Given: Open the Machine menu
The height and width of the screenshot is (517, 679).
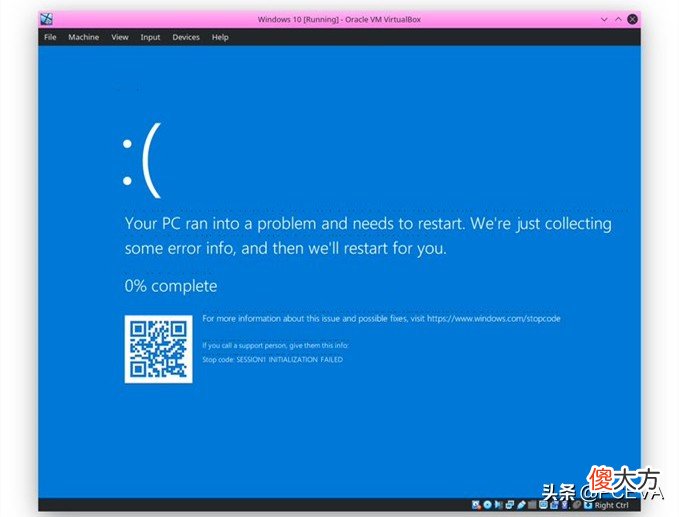Looking at the screenshot, I should (x=84, y=37).
